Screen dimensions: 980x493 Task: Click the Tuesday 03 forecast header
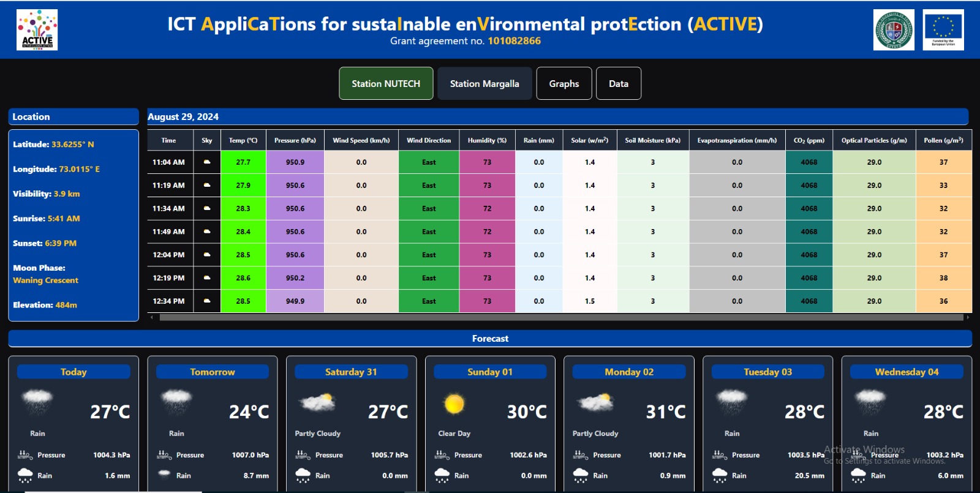tap(767, 372)
